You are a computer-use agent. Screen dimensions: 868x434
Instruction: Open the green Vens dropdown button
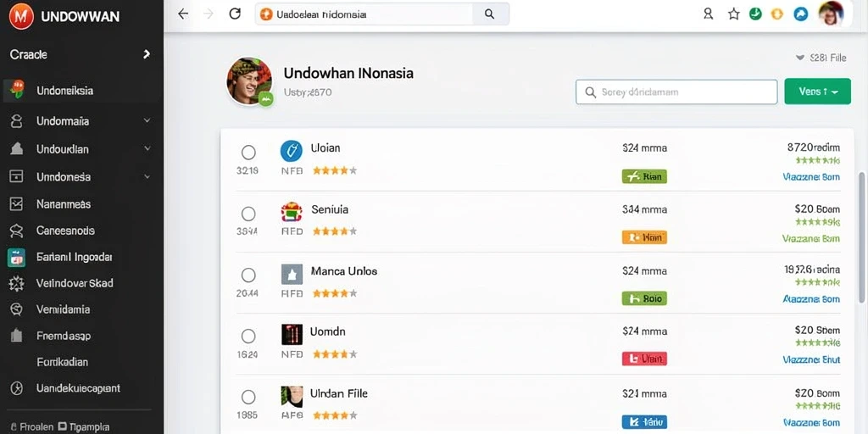[x=818, y=92]
